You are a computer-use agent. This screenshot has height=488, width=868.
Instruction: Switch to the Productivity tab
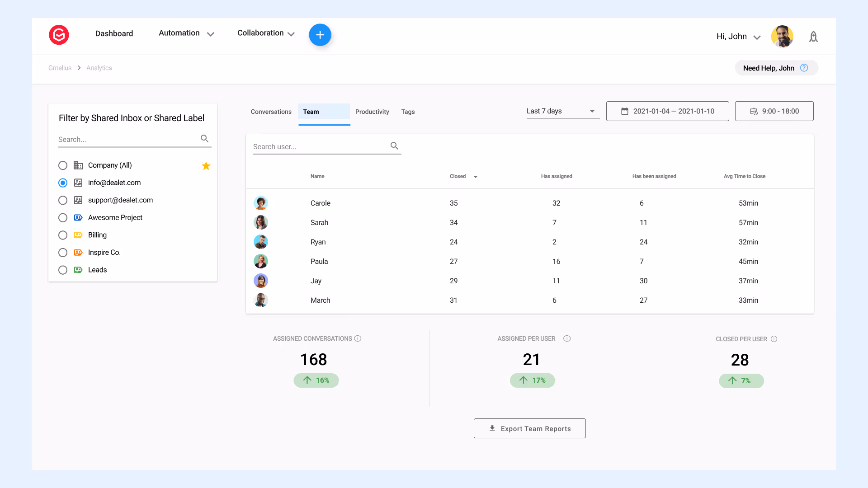pos(372,112)
